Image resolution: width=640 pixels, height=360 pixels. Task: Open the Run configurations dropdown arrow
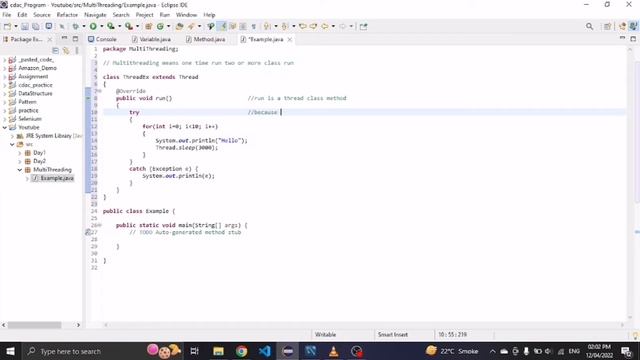[x=102, y=27]
